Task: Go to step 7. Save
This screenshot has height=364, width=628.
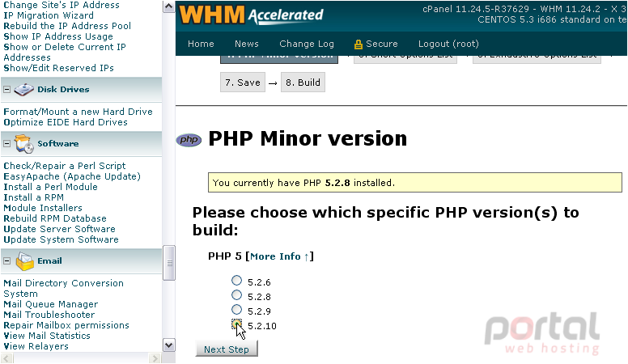Action: (243, 83)
